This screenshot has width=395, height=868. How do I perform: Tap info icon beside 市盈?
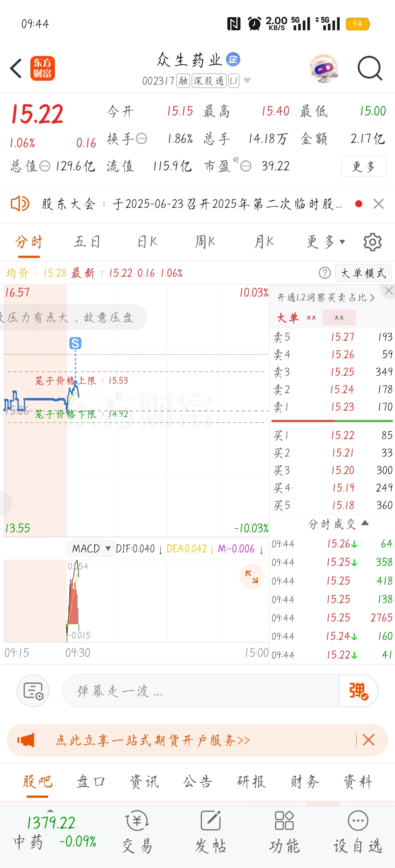point(246,166)
